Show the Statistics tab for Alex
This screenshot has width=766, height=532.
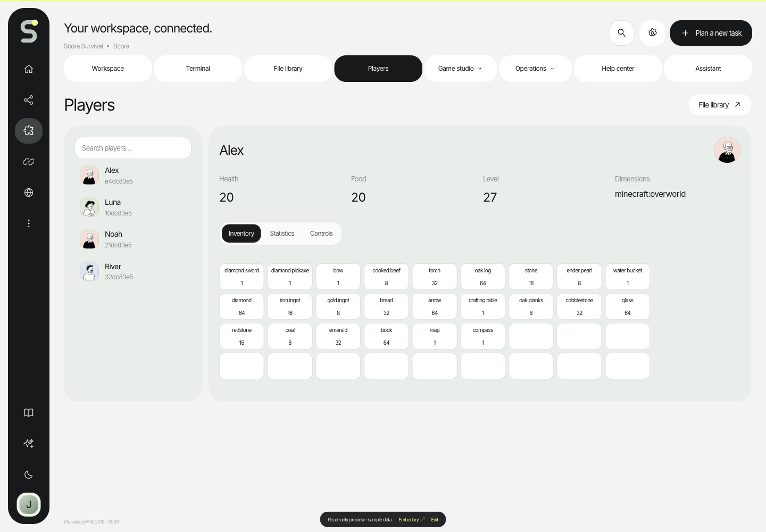point(282,234)
